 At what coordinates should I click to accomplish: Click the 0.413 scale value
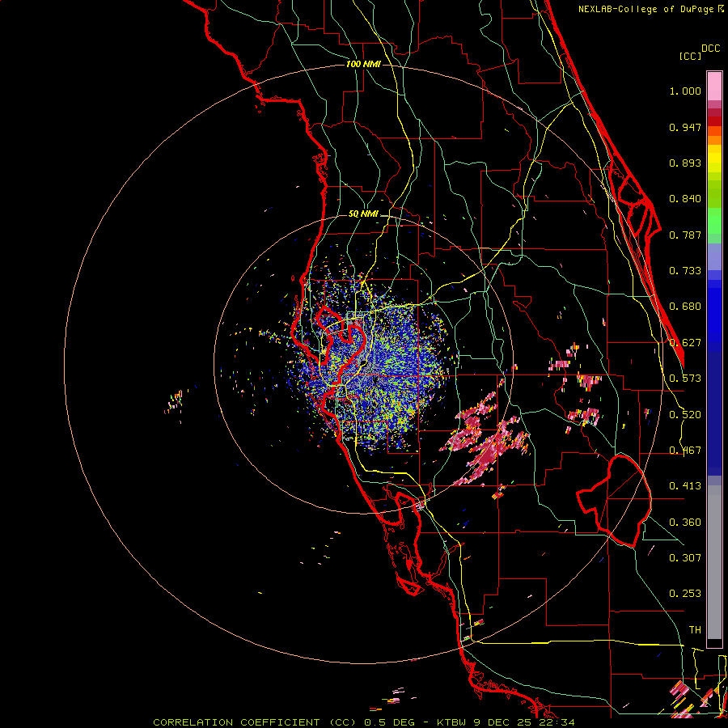click(x=685, y=486)
